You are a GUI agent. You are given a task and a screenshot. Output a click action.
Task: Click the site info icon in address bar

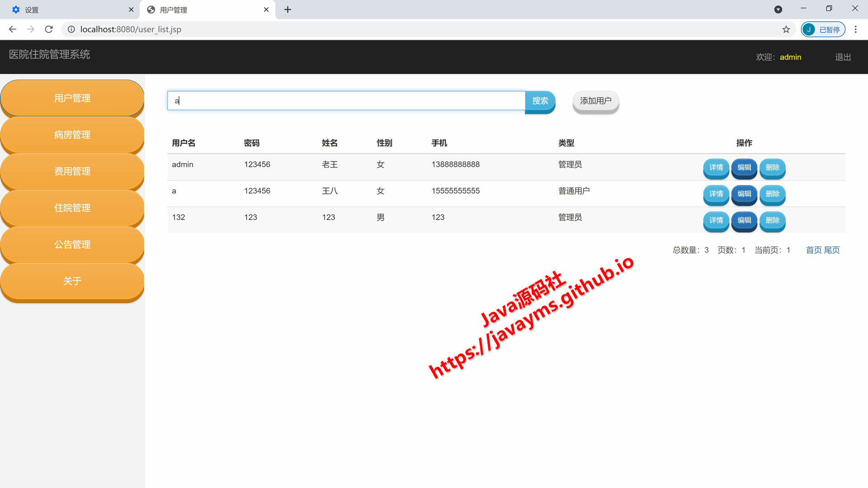pyautogui.click(x=71, y=29)
